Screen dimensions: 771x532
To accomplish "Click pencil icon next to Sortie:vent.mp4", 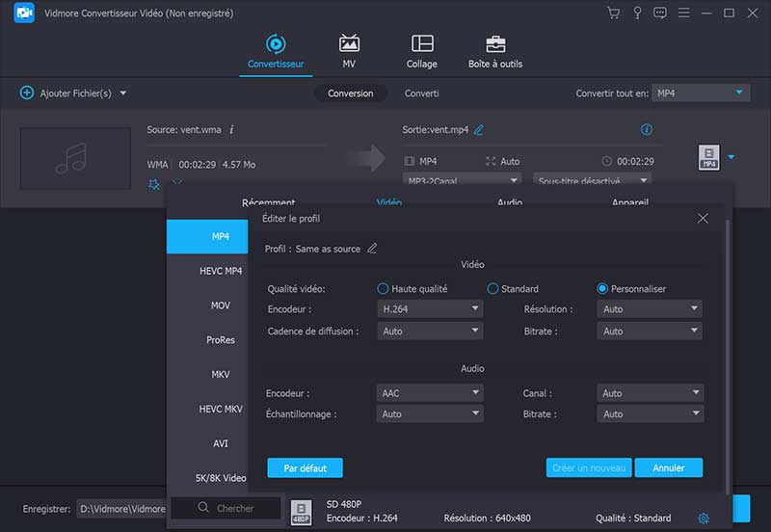I will coord(479,130).
